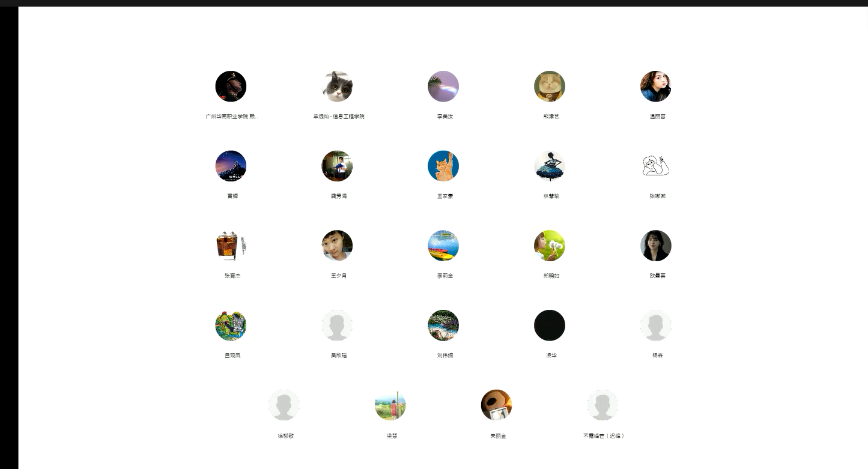Click 吴欣瑶's default gray avatar
The width and height of the screenshot is (868, 469).
(337, 325)
